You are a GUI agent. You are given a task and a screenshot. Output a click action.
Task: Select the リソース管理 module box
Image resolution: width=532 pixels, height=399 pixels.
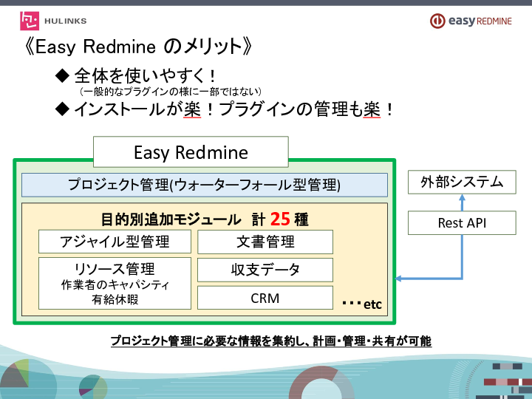(115, 283)
